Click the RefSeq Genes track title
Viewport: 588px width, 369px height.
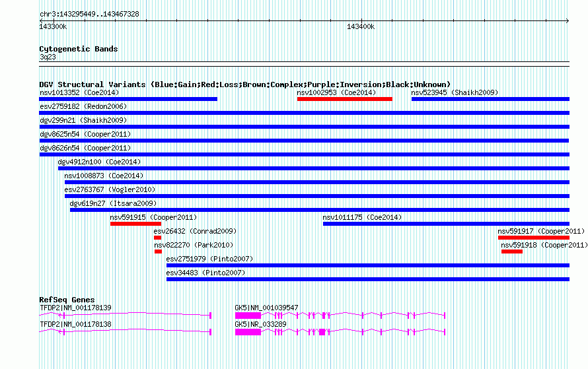[67, 300]
